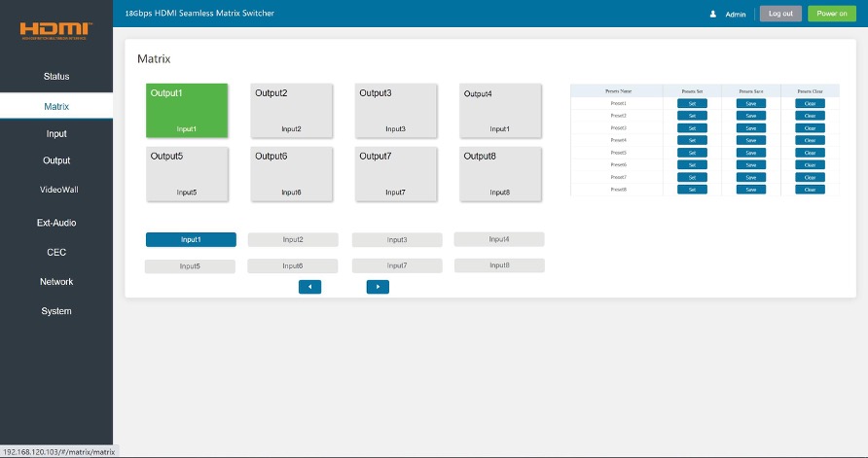Click Save for Preset2
868x458 pixels.
750,116
